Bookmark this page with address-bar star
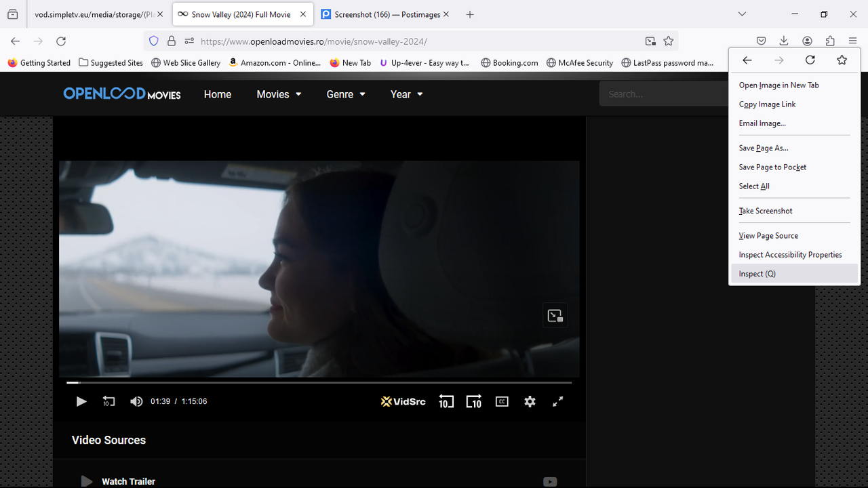 (669, 41)
